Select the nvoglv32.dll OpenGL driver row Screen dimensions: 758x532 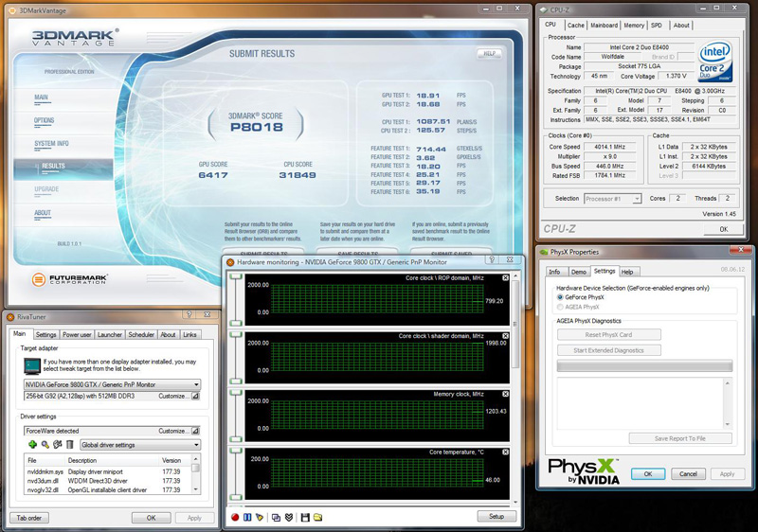tap(107, 490)
